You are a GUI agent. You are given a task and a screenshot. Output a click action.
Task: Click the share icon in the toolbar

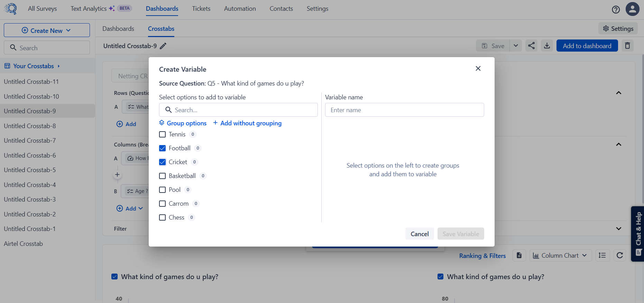[x=531, y=46]
